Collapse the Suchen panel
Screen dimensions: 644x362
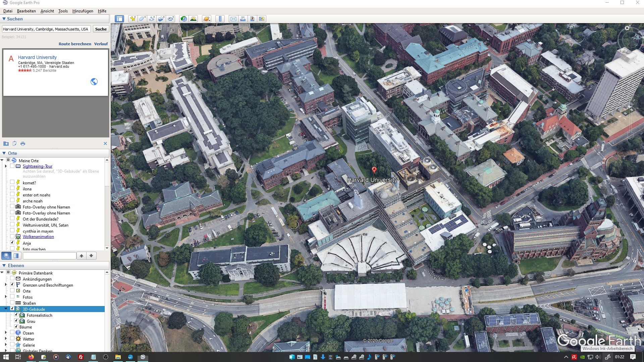point(4,19)
